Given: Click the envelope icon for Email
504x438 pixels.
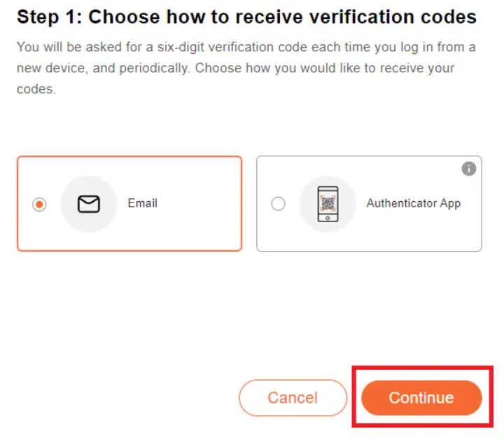Looking at the screenshot, I should pyautogui.click(x=88, y=204).
